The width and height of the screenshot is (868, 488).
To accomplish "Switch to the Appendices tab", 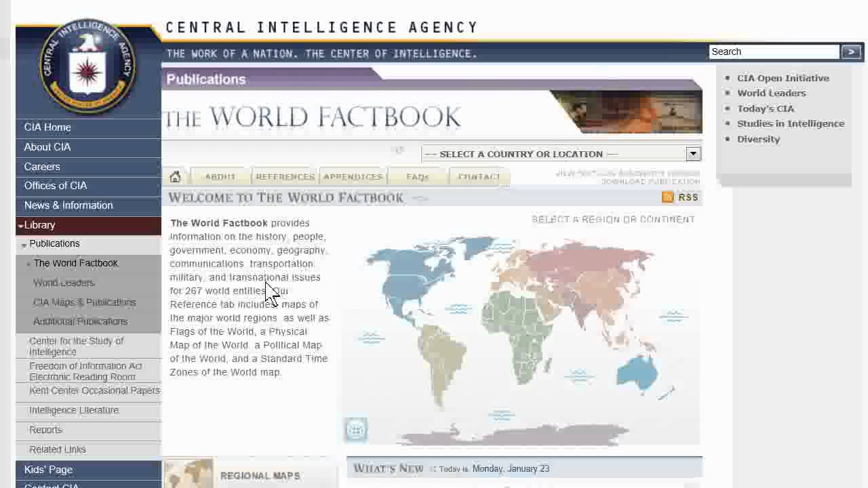I will click(353, 177).
